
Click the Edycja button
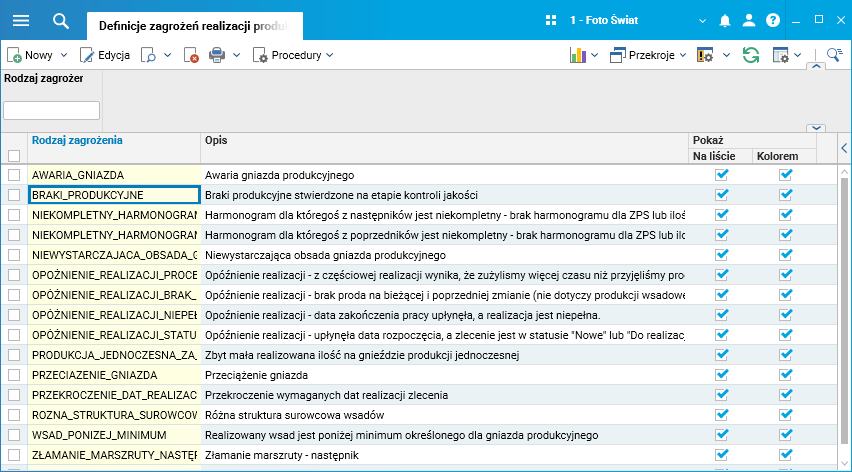coord(105,55)
